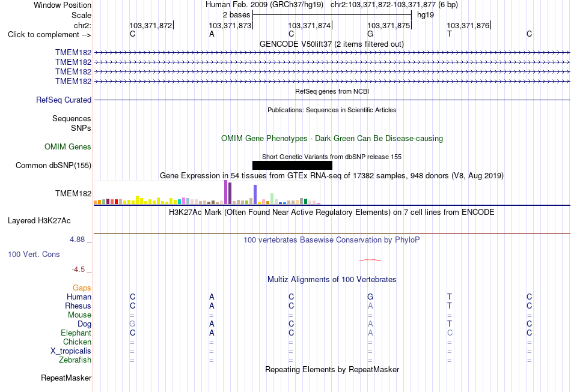Click chr2 position label 103,371,873
571x392 pixels.
pos(230,25)
